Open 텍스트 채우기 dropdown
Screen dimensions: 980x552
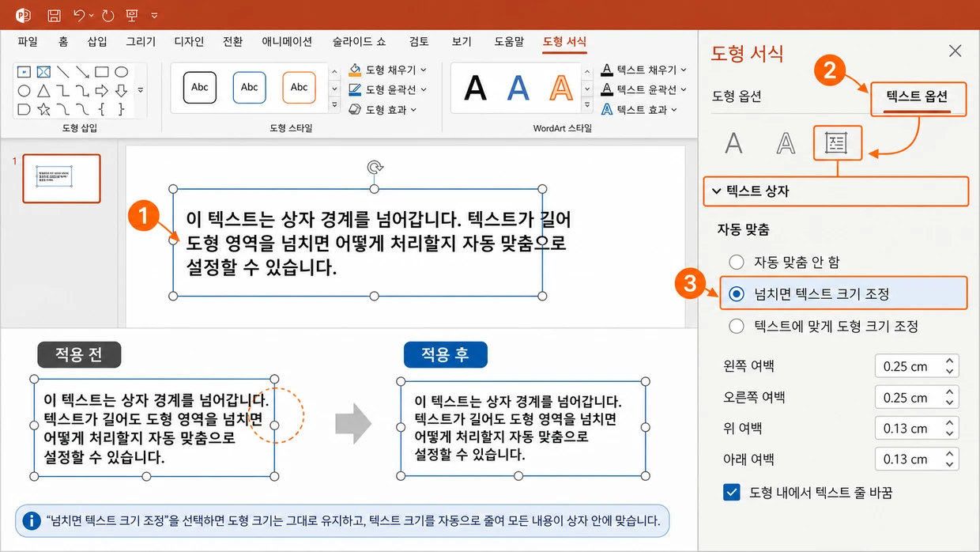643,70
